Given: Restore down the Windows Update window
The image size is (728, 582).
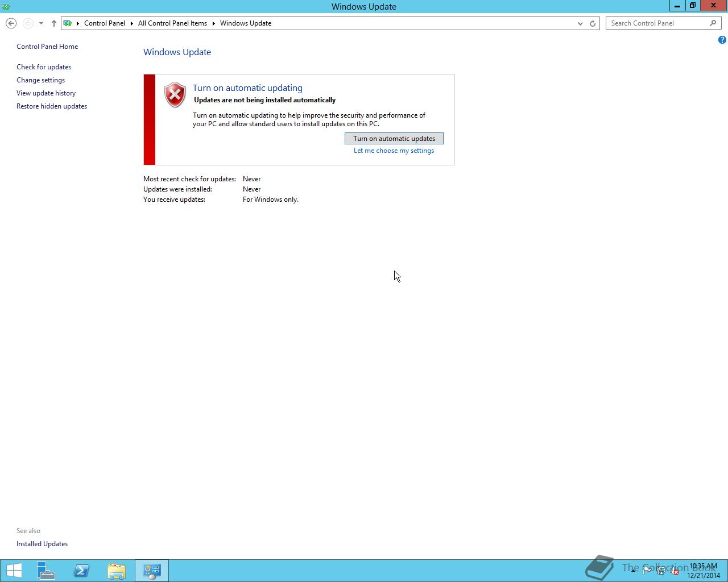Looking at the screenshot, I should (692, 6).
